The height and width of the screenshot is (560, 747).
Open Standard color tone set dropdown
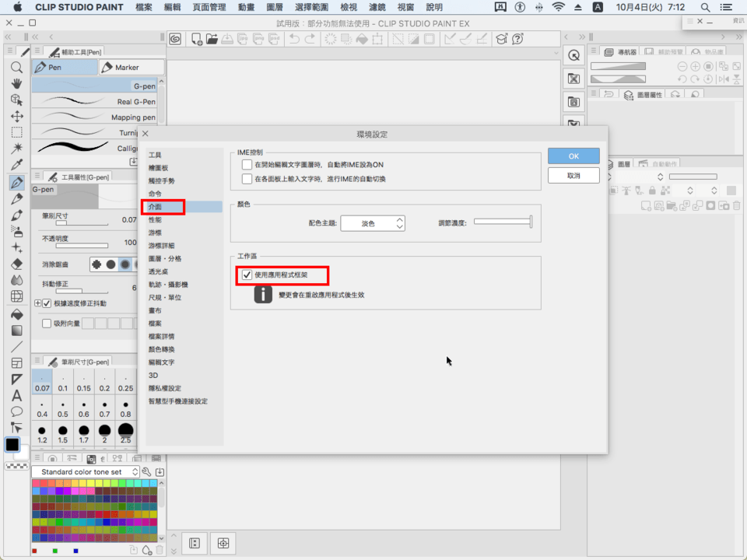86,472
